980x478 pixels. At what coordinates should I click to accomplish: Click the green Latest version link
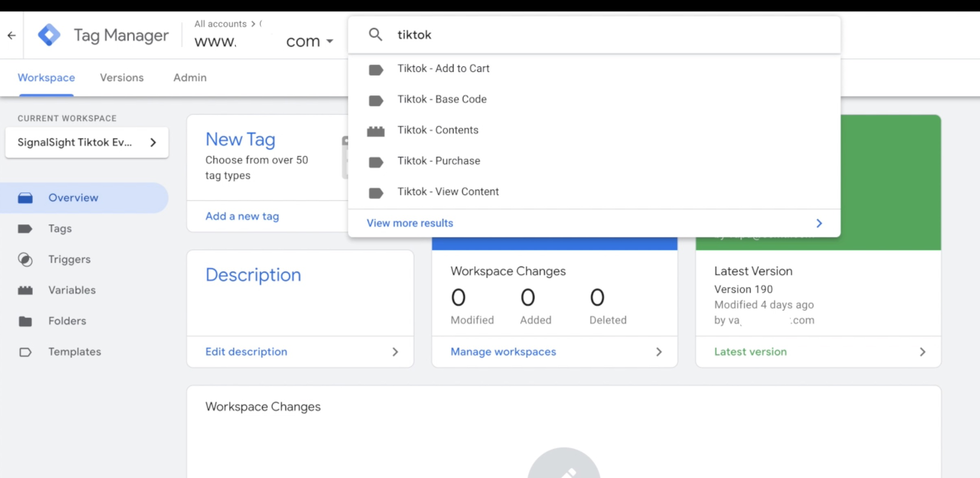[750, 352]
